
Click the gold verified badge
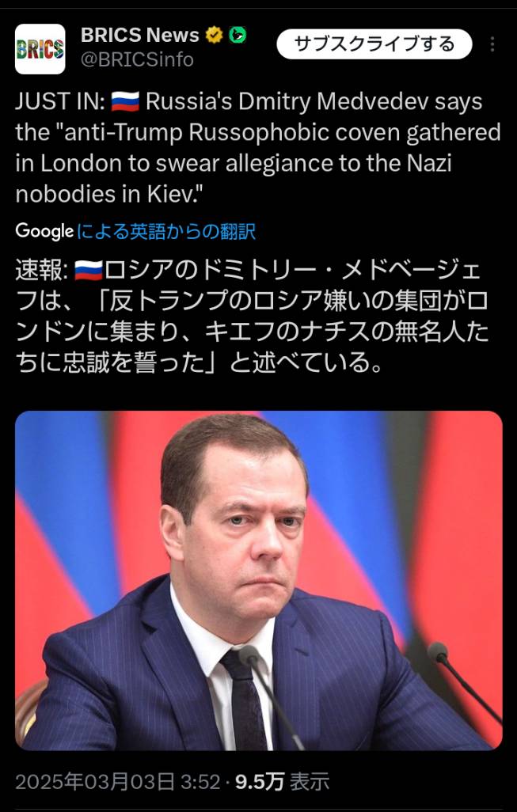click(214, 35)
